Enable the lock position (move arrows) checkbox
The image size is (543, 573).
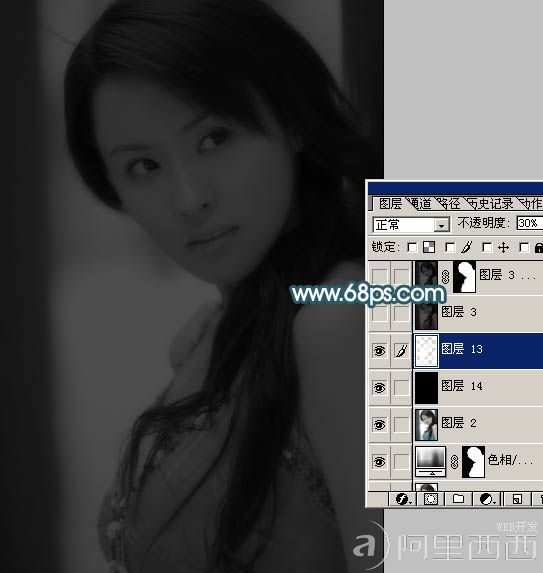487,248
